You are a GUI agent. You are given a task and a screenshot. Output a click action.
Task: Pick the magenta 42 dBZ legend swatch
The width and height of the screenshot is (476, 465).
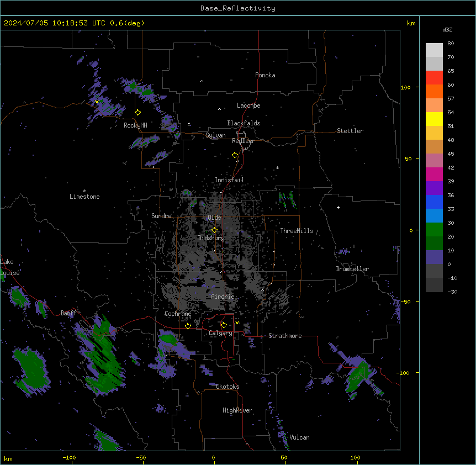pyautogui.click(x=434, y=174)
